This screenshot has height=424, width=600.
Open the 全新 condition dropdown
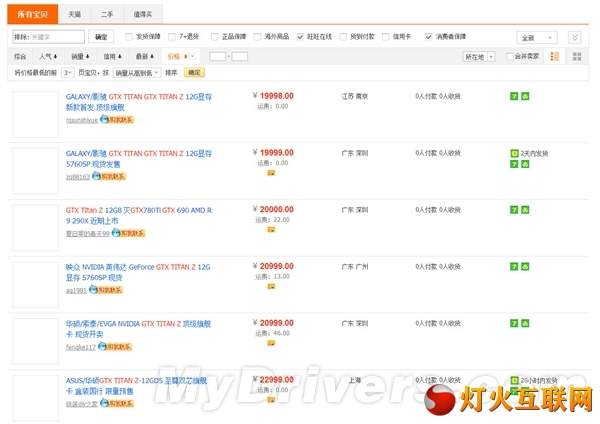537,38
